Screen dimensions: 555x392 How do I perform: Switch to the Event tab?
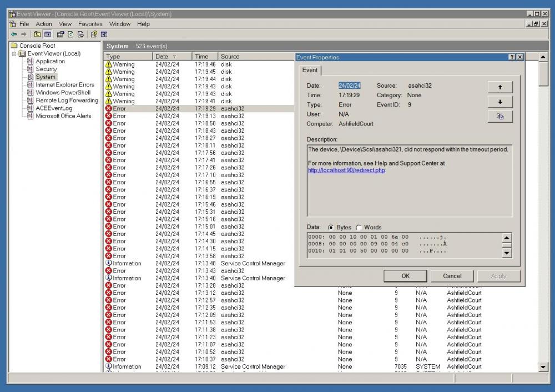pyautogui.click(x=310, y=71)
